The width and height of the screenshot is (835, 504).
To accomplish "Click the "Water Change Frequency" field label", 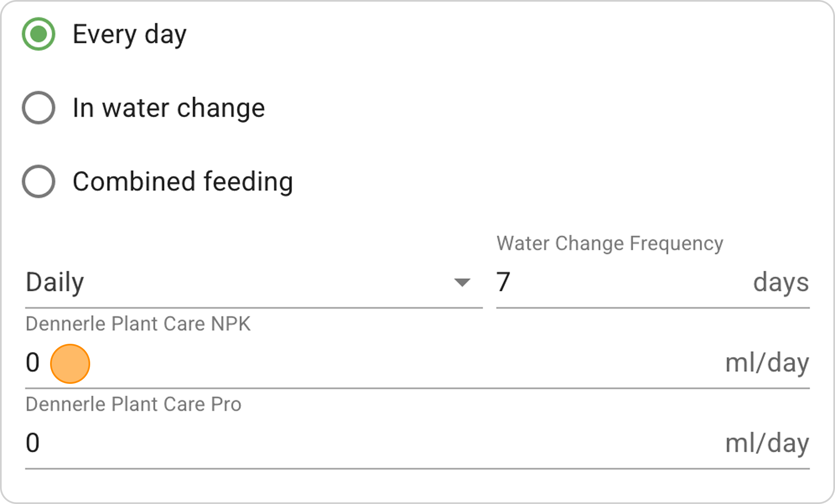I will click(x=610, y=243).
